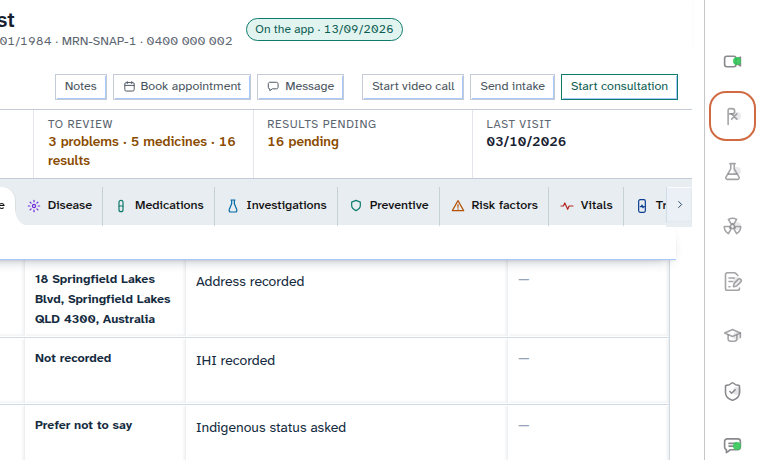
Task: Open the document edit sidebar icon
Action: (x=732, y=281)
